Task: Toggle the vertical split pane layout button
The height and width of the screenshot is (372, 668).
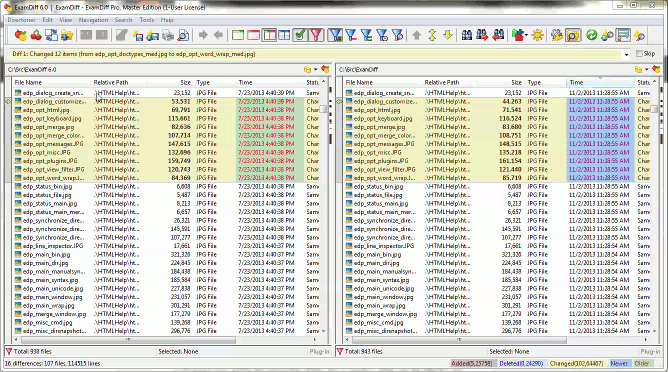Action: 269,35
